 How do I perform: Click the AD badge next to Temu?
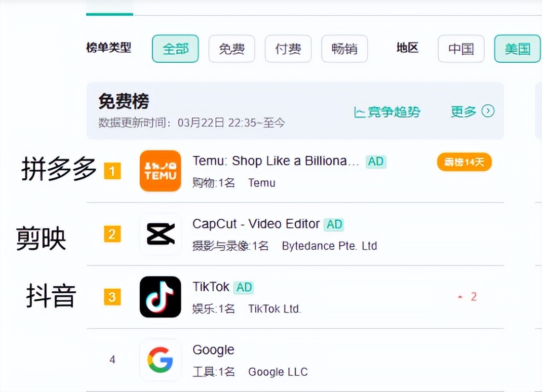[375, 161]
